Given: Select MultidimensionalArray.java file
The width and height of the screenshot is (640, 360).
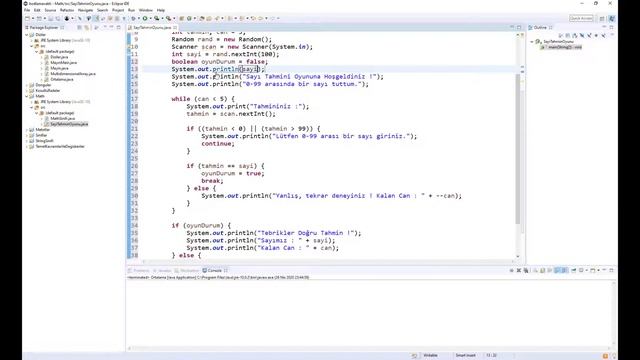Looking at the screenshot, I should (73, 74).
